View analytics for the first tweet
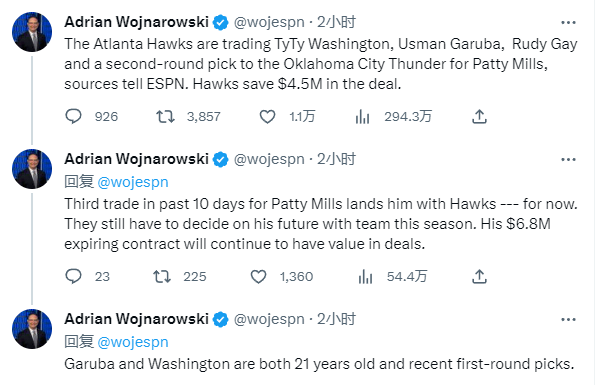 pyautogui.click(x=362, y=116)
